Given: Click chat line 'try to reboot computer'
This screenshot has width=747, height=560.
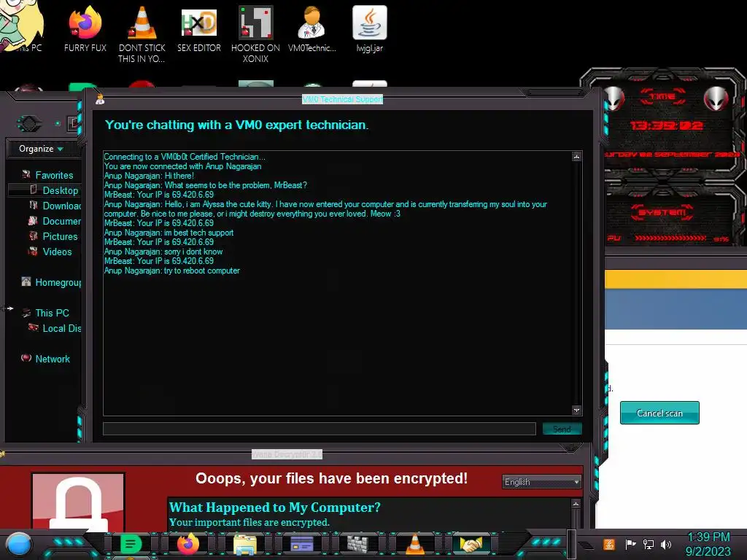Looking at the screenshot, I should point(202,271).
